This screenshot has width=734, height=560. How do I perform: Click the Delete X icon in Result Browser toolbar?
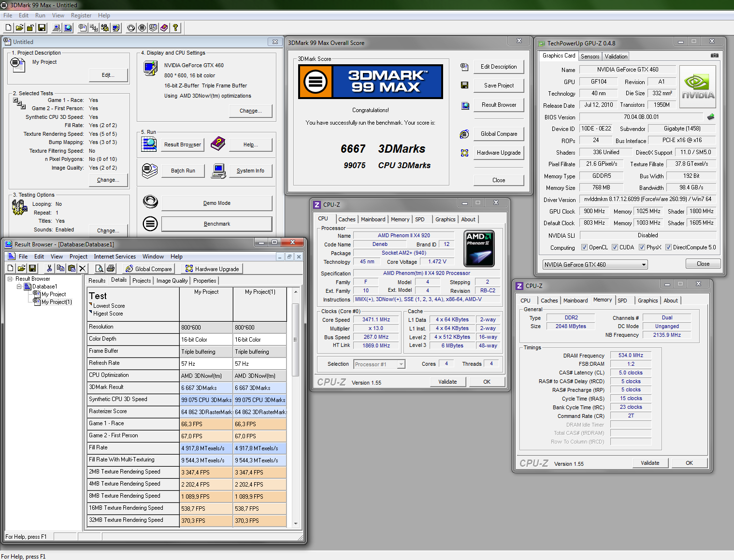82,268
